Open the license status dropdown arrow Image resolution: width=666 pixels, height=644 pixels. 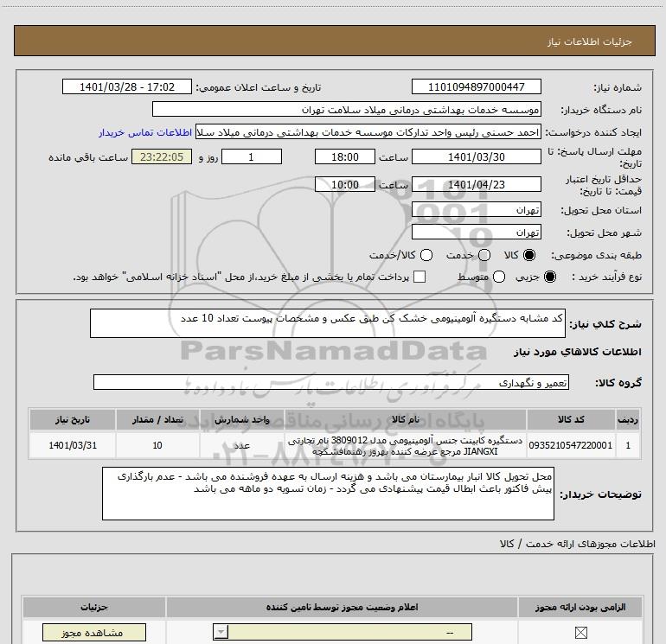[221, 632]
